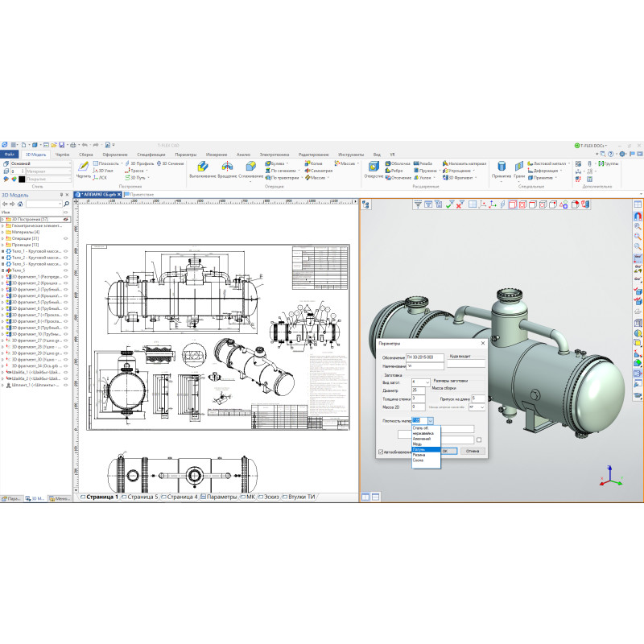Click the Грани (Faces) tool icon

point(519,168)
